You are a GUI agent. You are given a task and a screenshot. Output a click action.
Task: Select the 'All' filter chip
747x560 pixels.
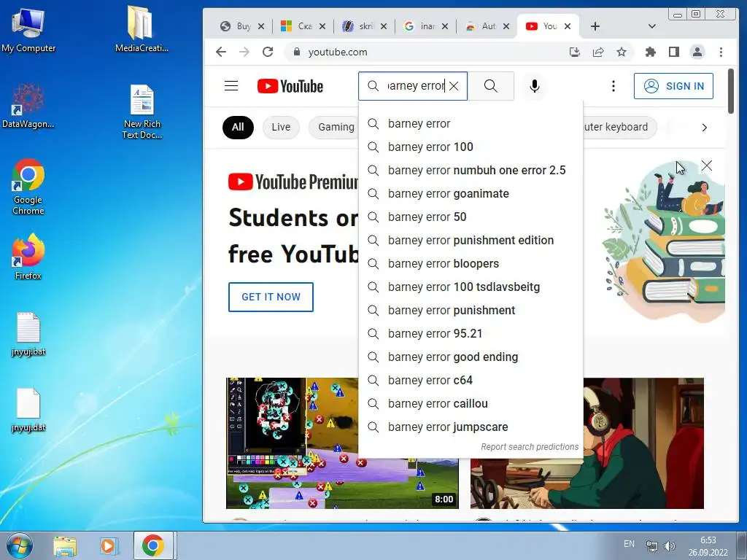pyautogui.click(x=238, y=127)
